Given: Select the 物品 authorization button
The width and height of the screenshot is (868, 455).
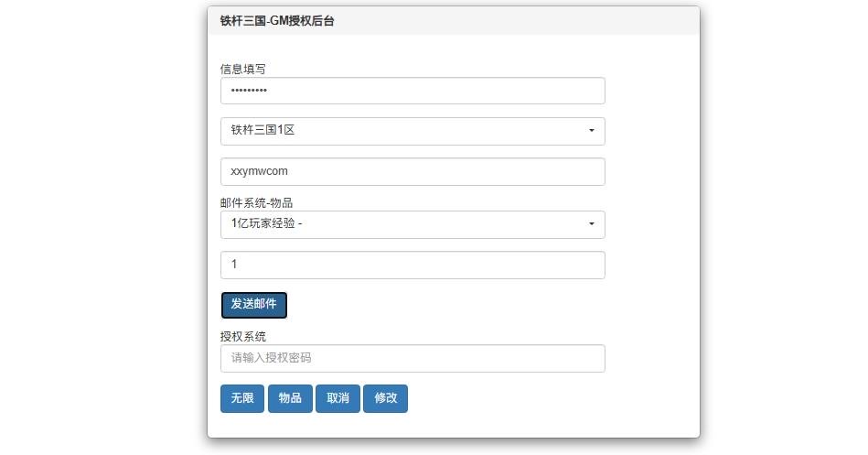Looking at the screenshot, I should click(290, 398).
